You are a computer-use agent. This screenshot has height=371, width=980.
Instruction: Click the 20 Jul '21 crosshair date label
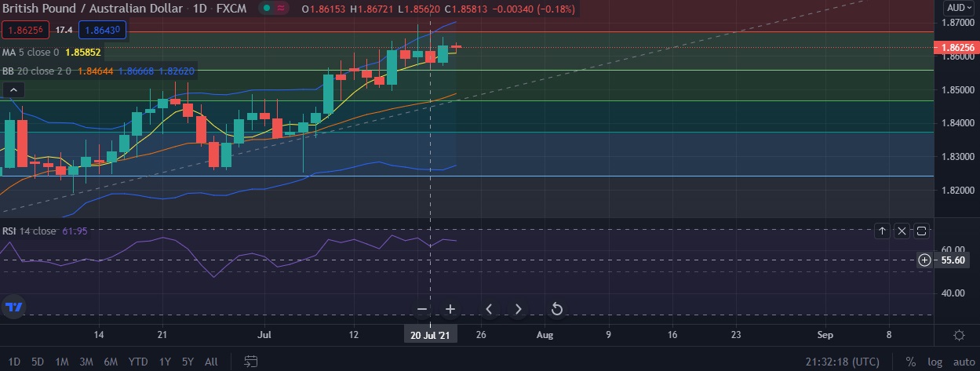pyautogui.click(x=430, y=334)
